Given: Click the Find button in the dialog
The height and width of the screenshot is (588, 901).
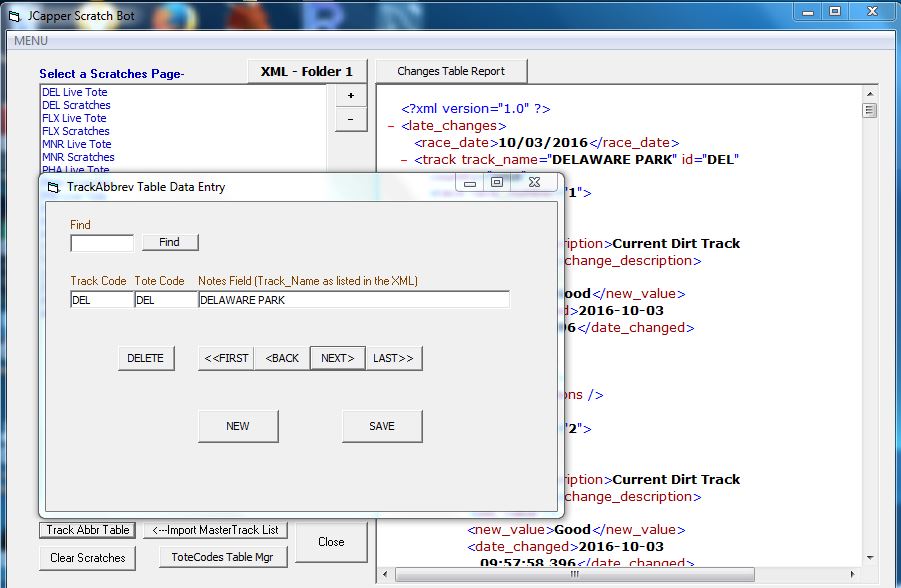Looking at the screenshot, I should (x=168, y=242).
